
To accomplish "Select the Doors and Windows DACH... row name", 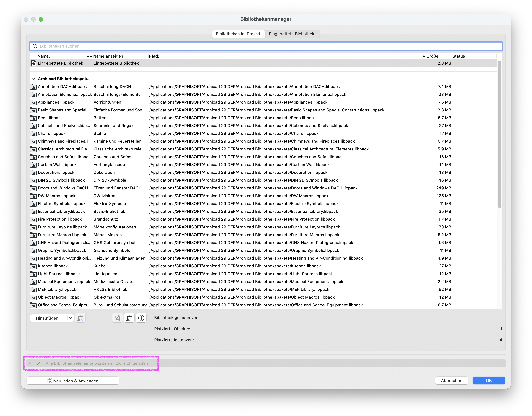I will point(65,188).
